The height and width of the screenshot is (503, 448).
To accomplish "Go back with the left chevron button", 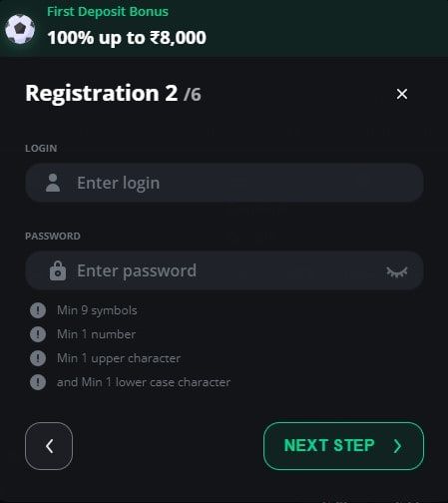I will [x=49, y=446].
